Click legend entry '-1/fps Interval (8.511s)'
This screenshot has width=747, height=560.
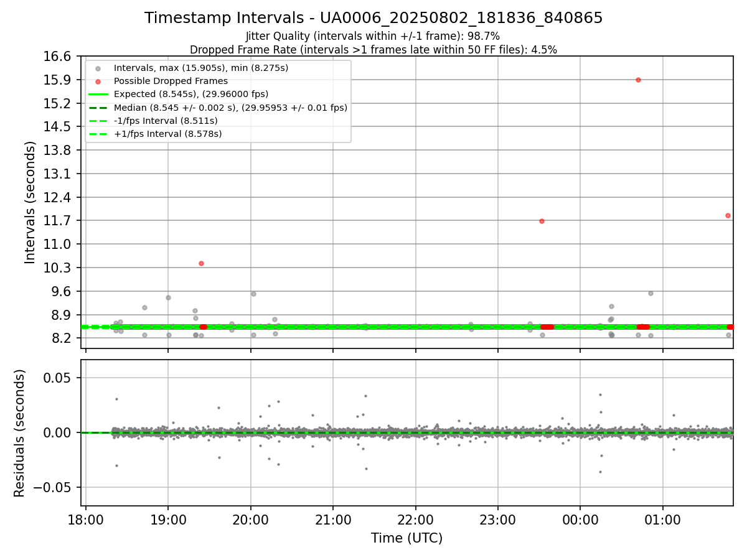[166, 121]
